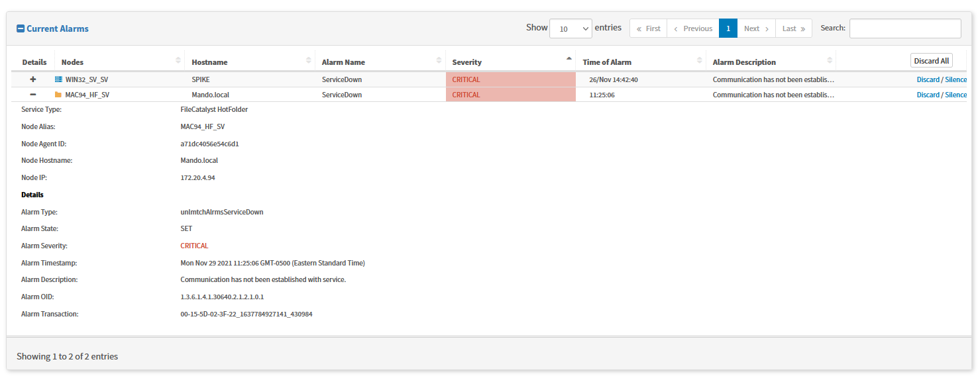Click the server icon beside WIN32_SV_SV
980x382 pixels.
coord(58,79)
